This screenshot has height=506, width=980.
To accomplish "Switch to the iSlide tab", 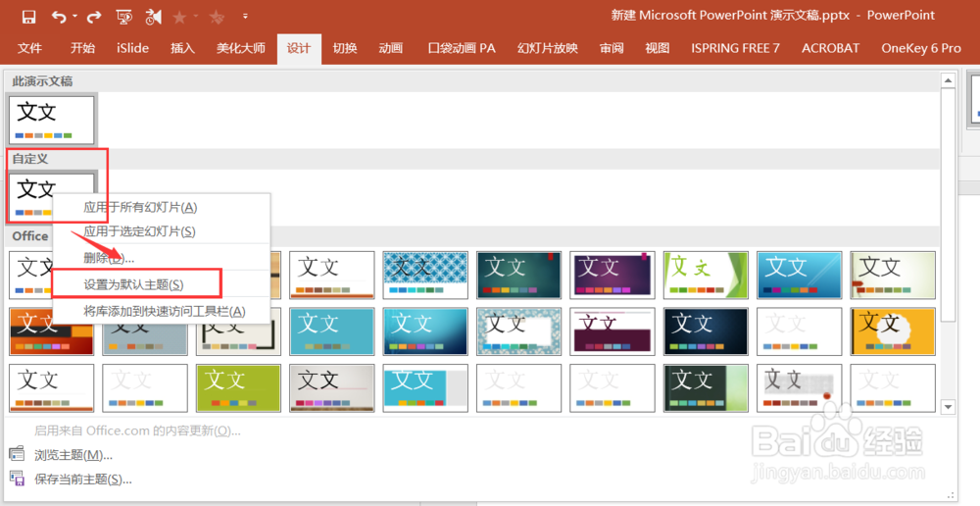I will tap(132, 48).
